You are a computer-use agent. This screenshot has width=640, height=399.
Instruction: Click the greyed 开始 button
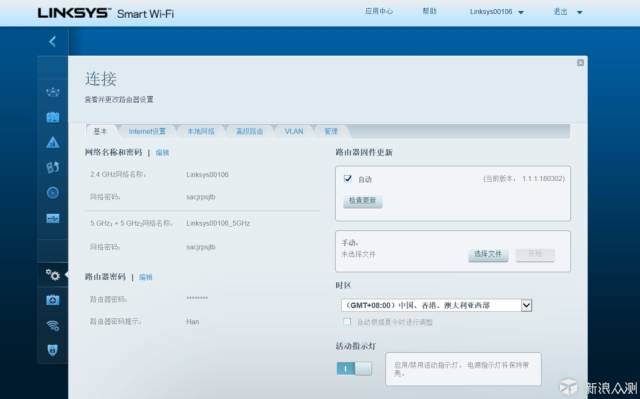[x=535, y=254]
